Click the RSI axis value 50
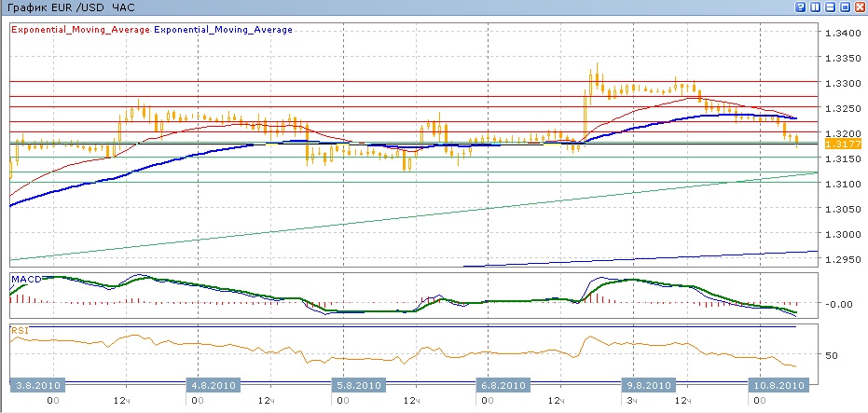The image size is (868, 413). pos(832,355)
